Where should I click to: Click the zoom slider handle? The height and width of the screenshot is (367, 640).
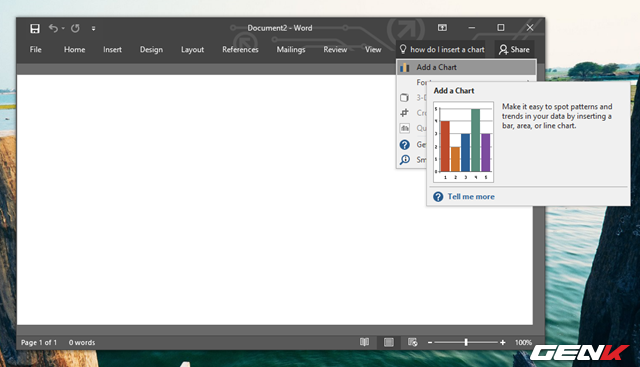tap(466, 343)
